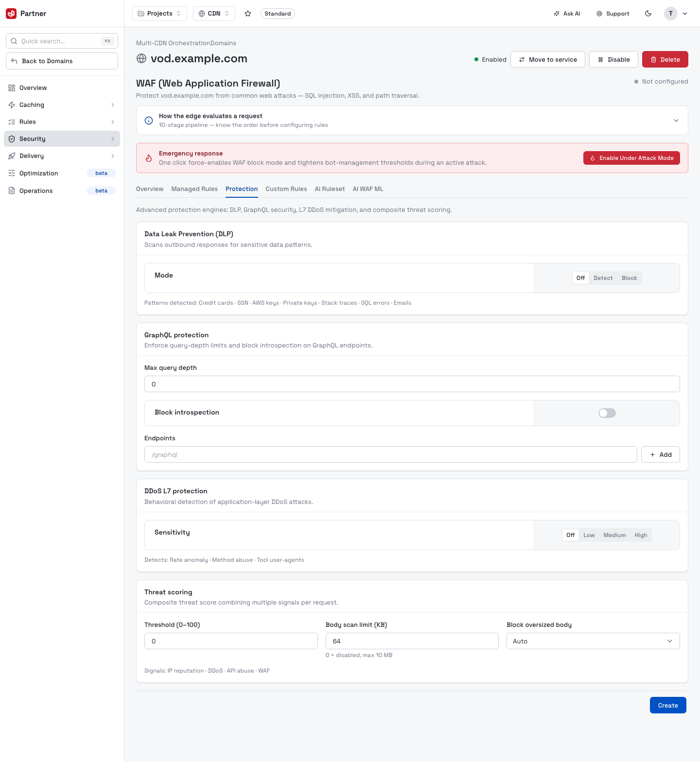
Task: Click the Partner logo icon
Action: [x=11, y=14]
